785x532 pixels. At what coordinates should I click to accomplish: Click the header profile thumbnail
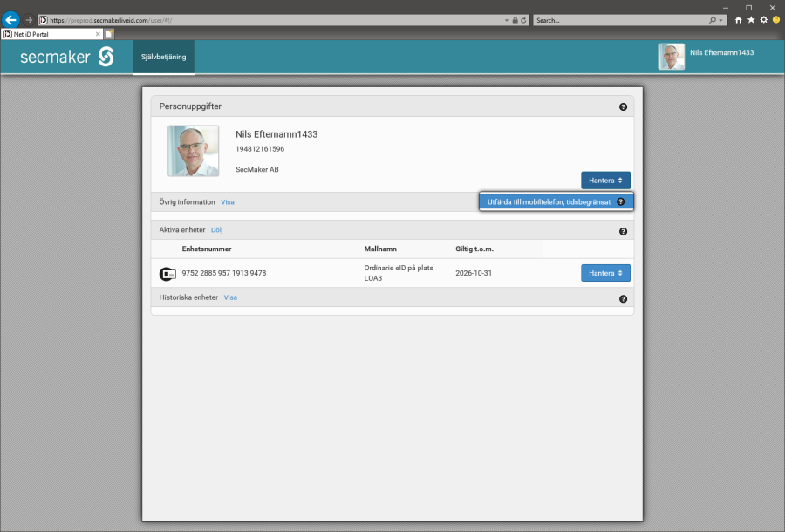[x=672, y=57]
